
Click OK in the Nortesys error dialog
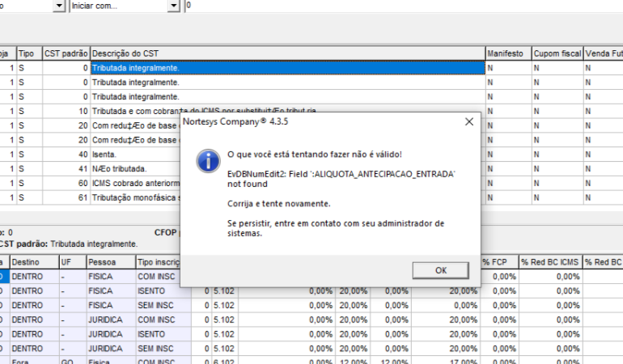441,270
